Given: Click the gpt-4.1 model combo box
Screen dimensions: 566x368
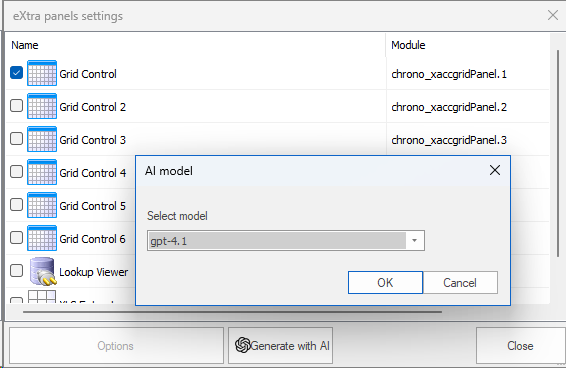Looking at the screenshot, I should pos(286,241).
